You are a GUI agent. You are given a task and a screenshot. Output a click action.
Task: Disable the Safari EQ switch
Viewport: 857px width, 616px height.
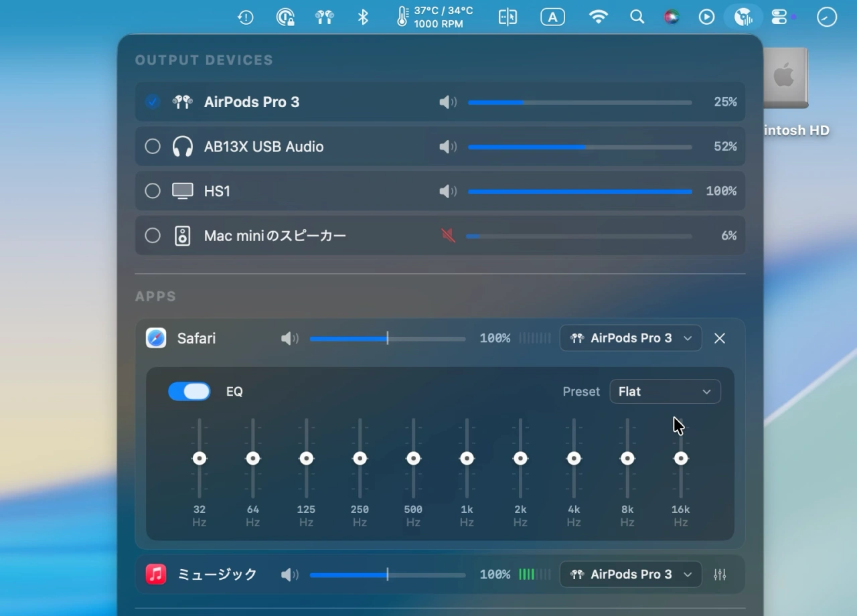pos(189,392)
